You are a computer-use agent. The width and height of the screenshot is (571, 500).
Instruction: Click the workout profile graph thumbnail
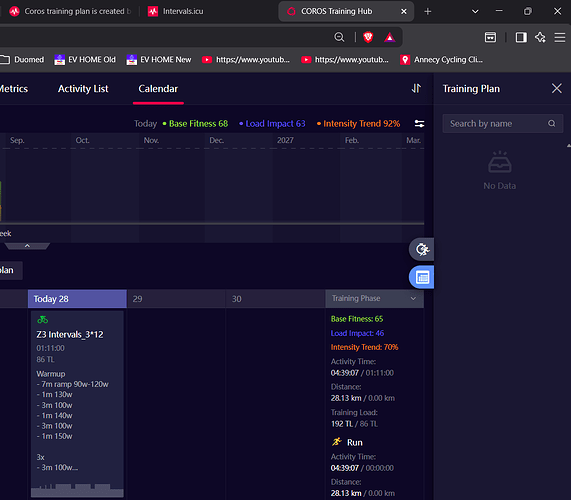point(77,490)
